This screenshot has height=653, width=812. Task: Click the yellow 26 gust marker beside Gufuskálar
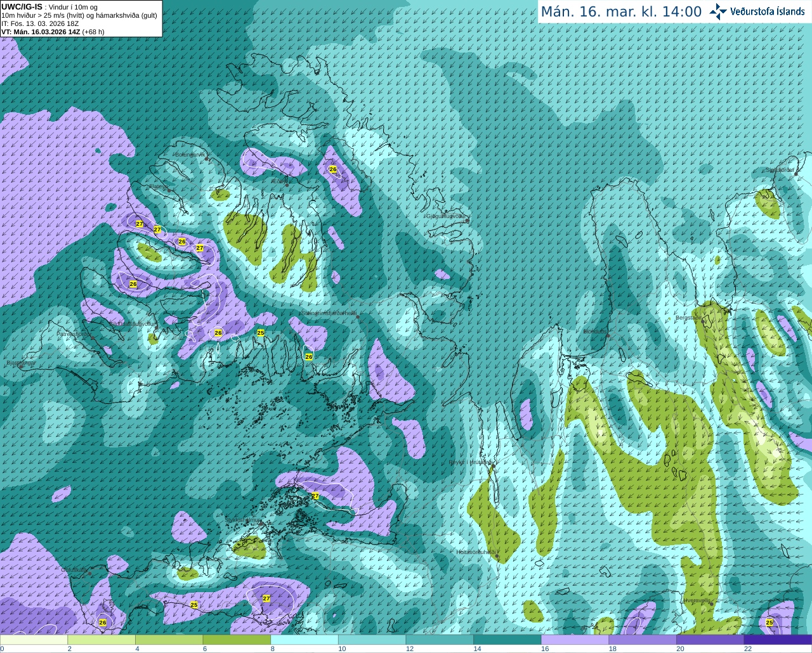pyautogui.click(x=103, y=623)
